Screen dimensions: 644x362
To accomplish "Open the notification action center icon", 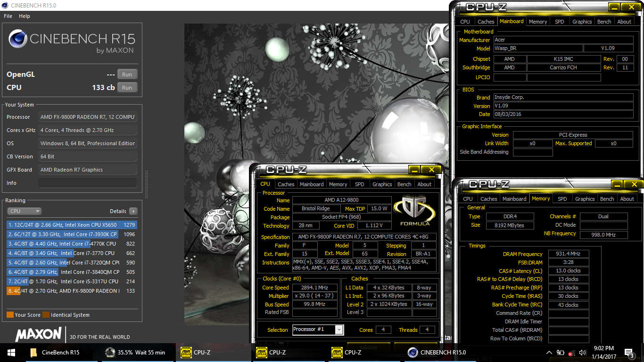I will [629, 353].
